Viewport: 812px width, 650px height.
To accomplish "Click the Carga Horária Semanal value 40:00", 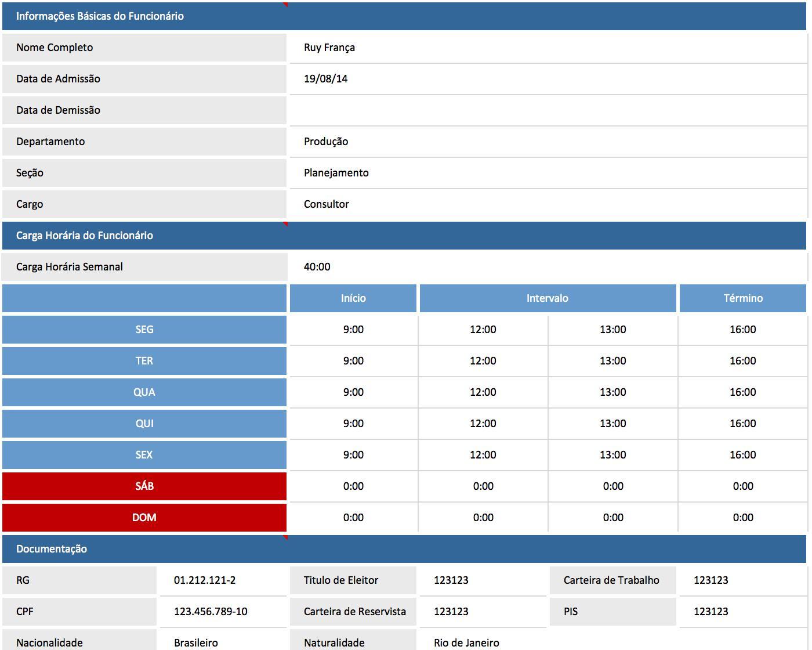I will (x=548, y=267).
